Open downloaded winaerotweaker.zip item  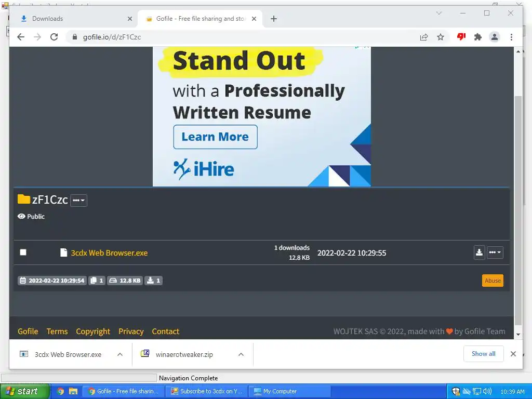tap(184, 354)
